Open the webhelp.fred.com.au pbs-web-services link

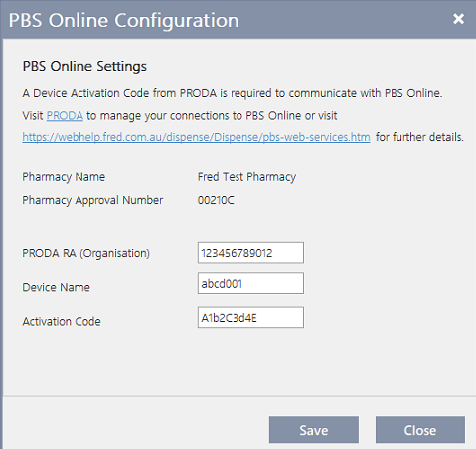(196, 137)
